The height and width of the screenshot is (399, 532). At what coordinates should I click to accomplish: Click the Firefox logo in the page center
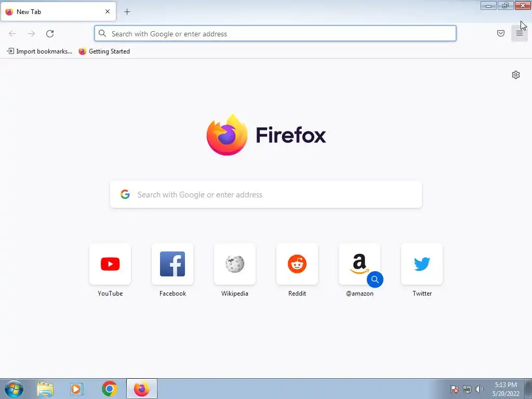point(227,135)
